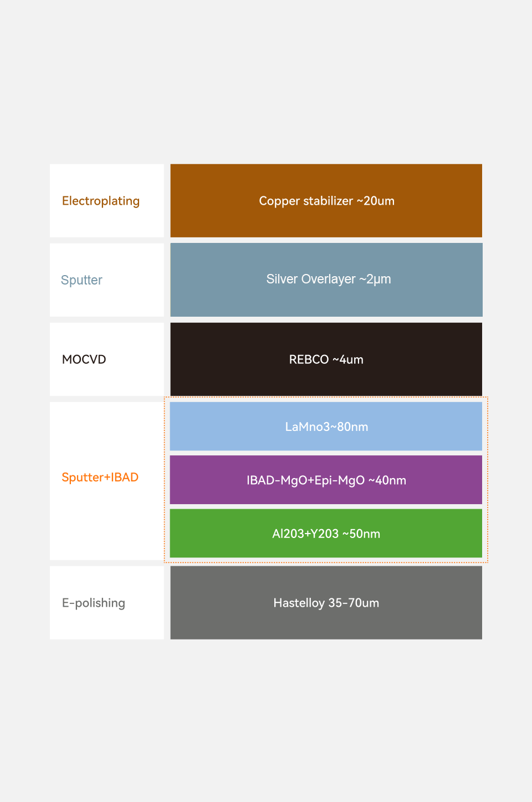Select the LaMno3~80nm light blue layer
The height and width of the screenshot is (802, 532).
tap(326, 427)
